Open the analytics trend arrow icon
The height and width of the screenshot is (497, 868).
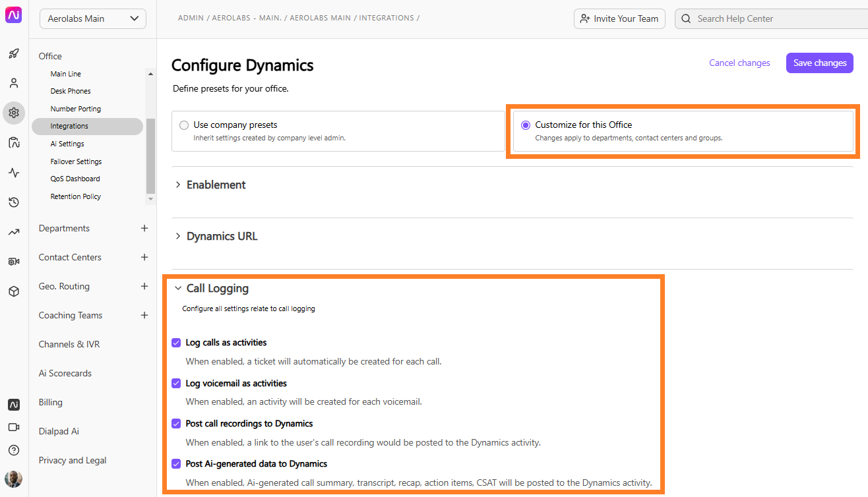point(14,232)
